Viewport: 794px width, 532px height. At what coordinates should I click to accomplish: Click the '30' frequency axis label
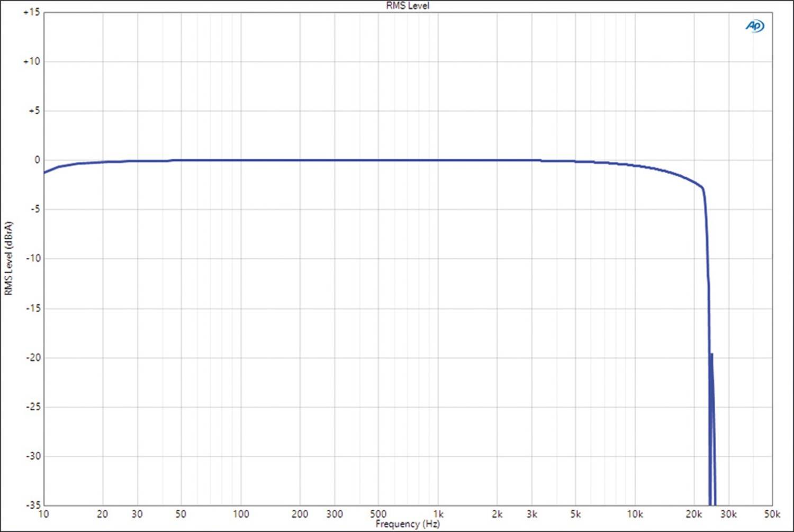137,514
